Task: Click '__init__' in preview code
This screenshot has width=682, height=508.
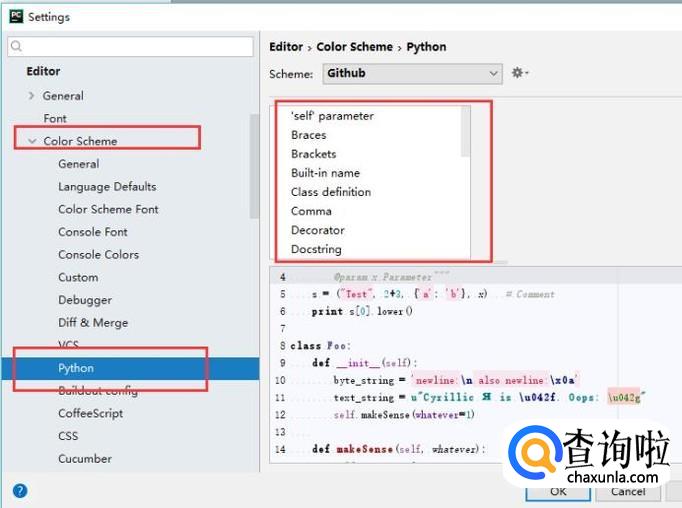Action: [x=358, y=363]
